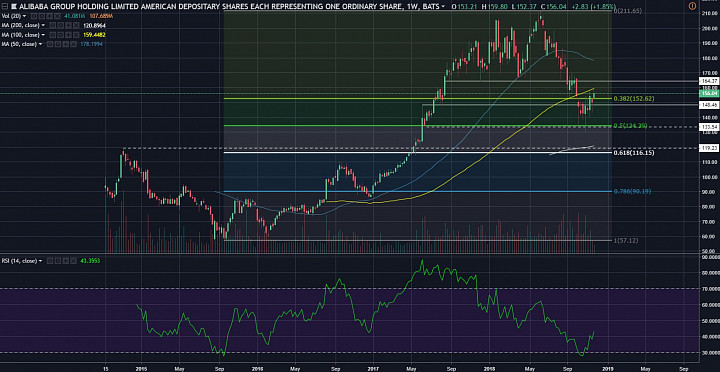Click the 70.000 level on RSI scale
This screenshot has height=372, width=720.
pyautogui.click(x=709, y=288)
